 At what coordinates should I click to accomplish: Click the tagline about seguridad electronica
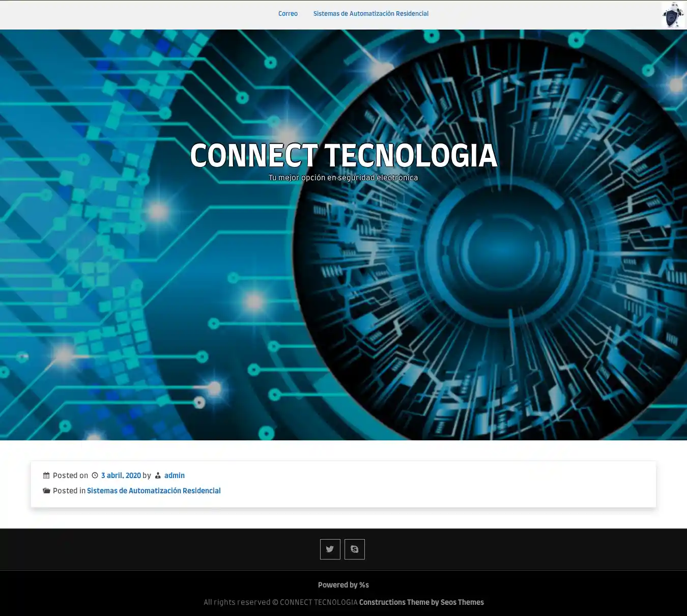[x=343, y=178]
